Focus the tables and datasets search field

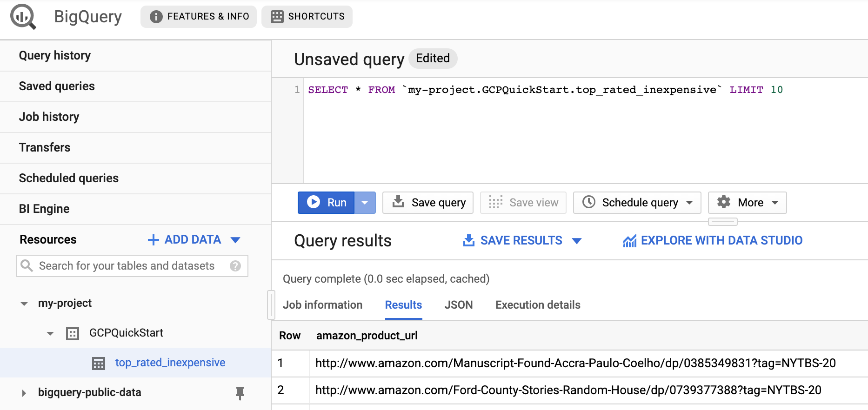pyautogui.click(x=127, y=266)
